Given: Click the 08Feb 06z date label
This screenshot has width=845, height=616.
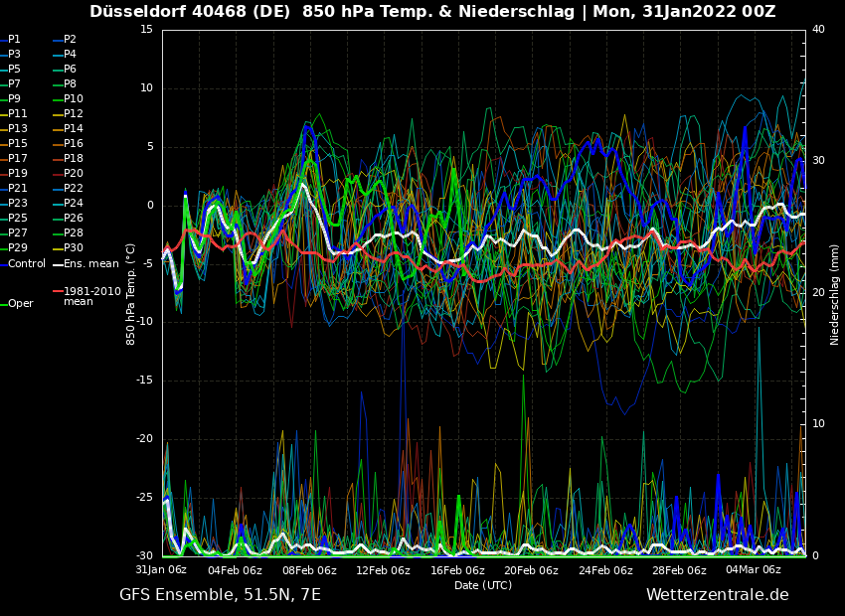Looking at the screenshot, I should [x=309, y=570].
